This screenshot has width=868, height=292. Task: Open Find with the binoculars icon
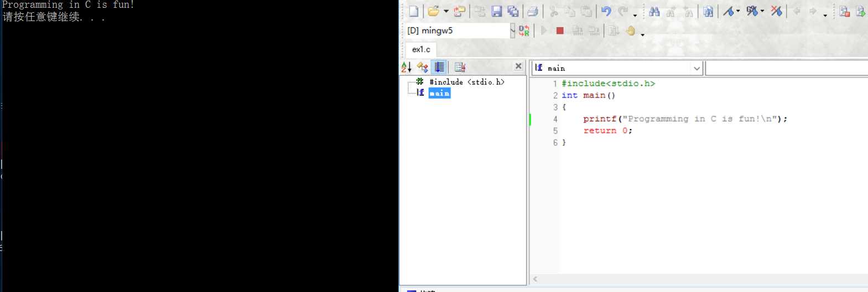(654, 11)
